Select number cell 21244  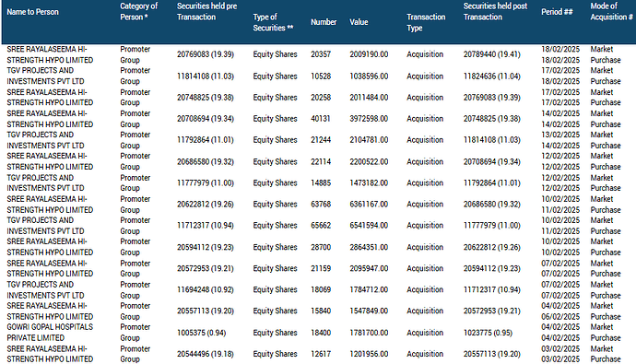pyautogui.click(x=321, y=140)
